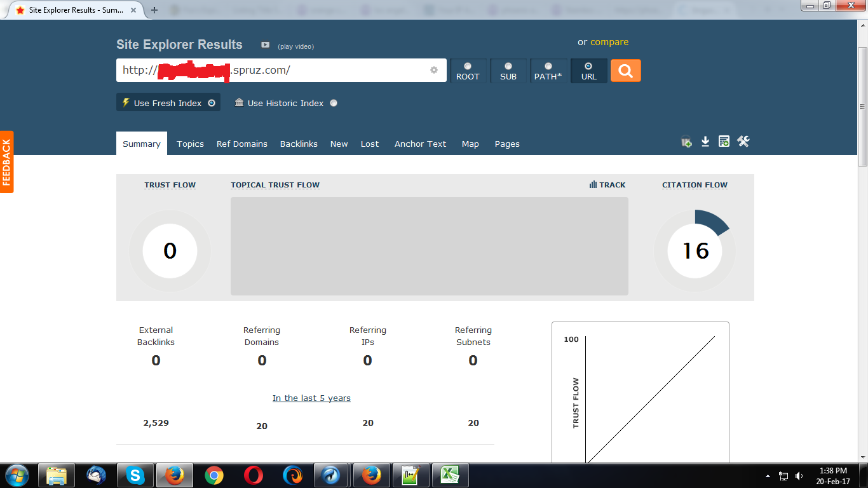Open Skype from the taskbar
868x488 pixels.
click(x=135, y=475)
